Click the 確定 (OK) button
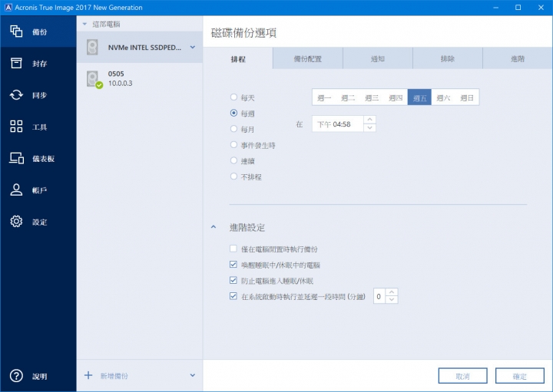The width and height of the screenshot is (553, 392). (520, 376)
